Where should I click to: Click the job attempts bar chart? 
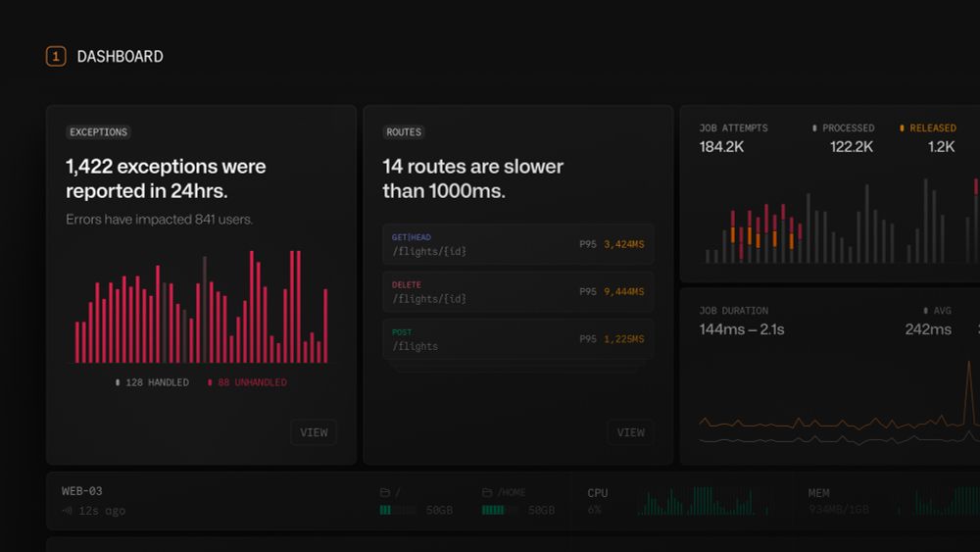point(841,221)
